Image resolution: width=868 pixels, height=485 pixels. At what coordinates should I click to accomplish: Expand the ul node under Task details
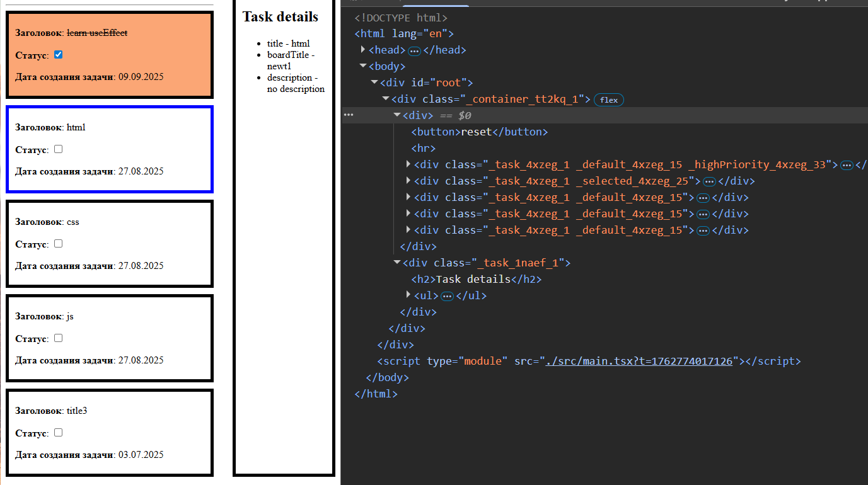point(408,295)
